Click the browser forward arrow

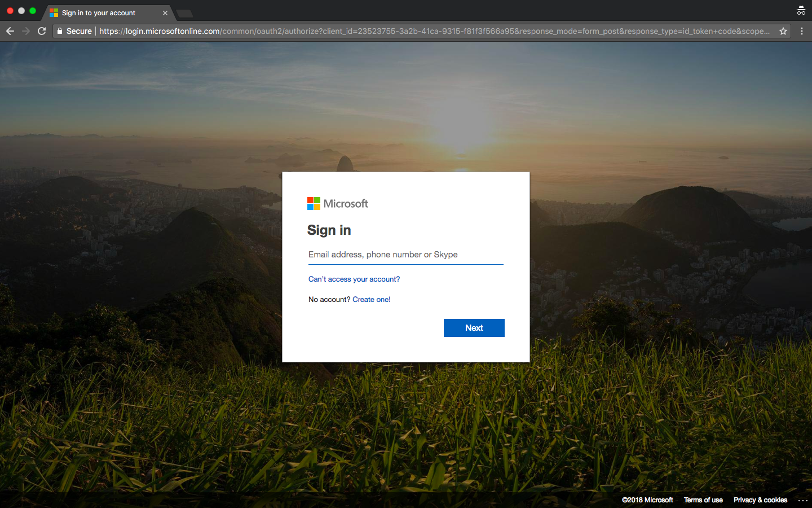(26, 31)
